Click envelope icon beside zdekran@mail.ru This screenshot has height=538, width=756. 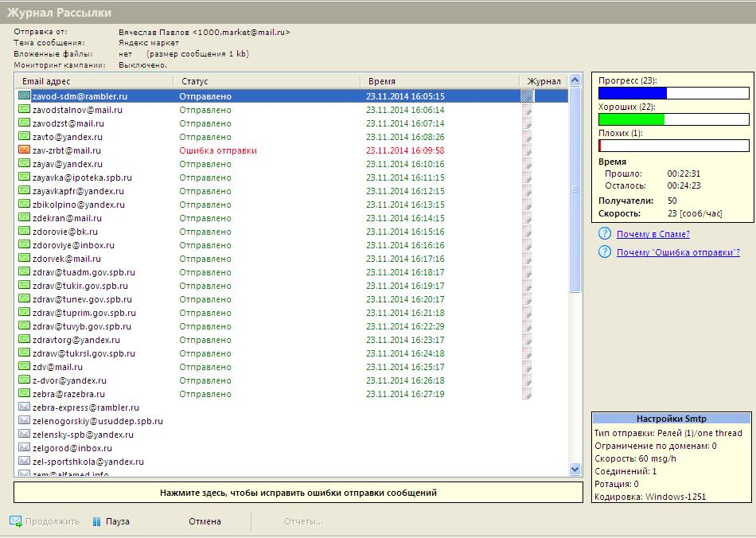(24, 217)
